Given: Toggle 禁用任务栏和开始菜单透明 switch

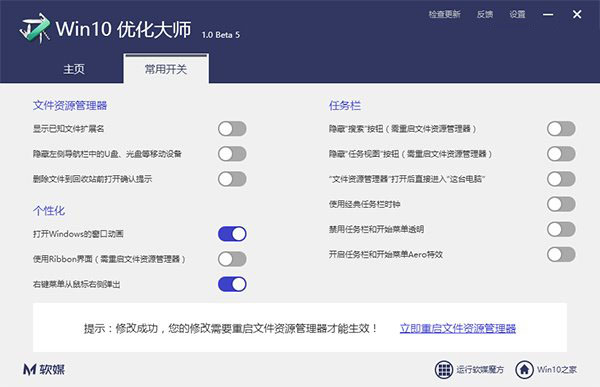Looking at the screenshot, I should coord(561,230).
